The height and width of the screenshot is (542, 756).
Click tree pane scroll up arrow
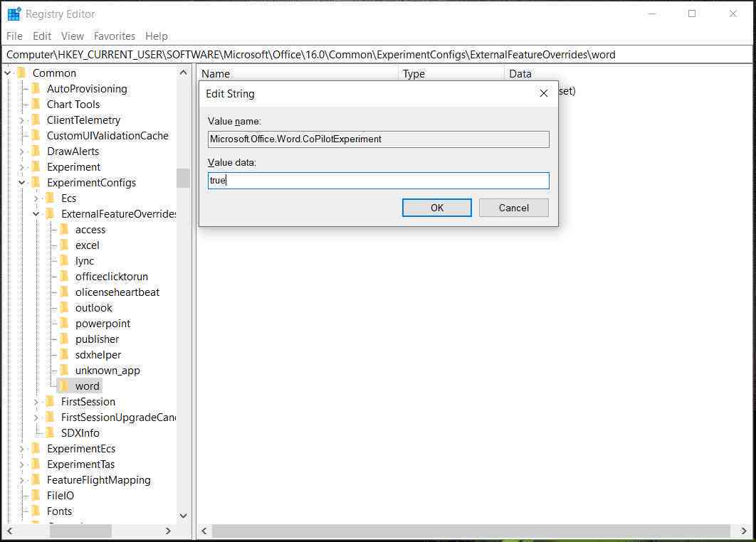coord(183,73)
